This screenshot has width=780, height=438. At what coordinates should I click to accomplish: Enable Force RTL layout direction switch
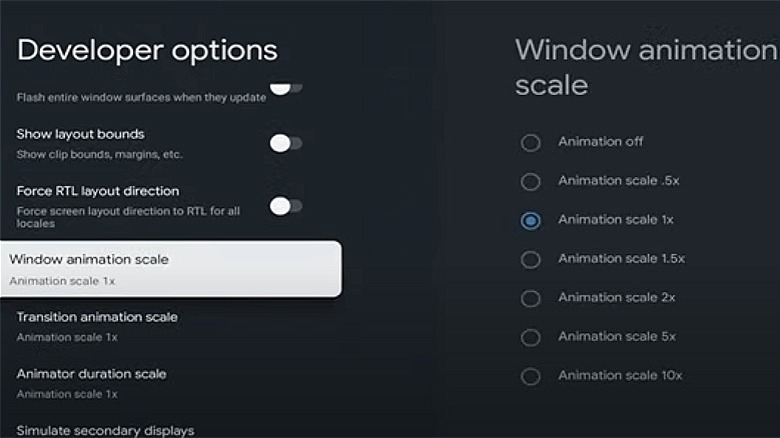[x=285, y=206]
